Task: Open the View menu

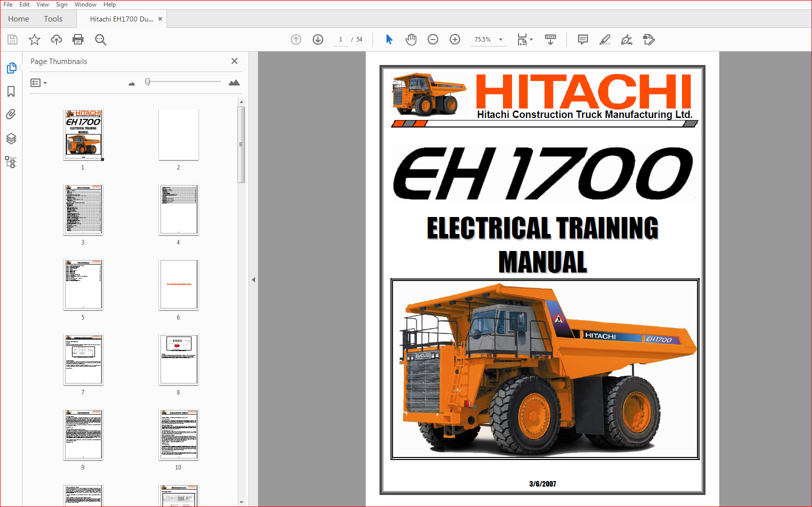Action: click(42, 4)
